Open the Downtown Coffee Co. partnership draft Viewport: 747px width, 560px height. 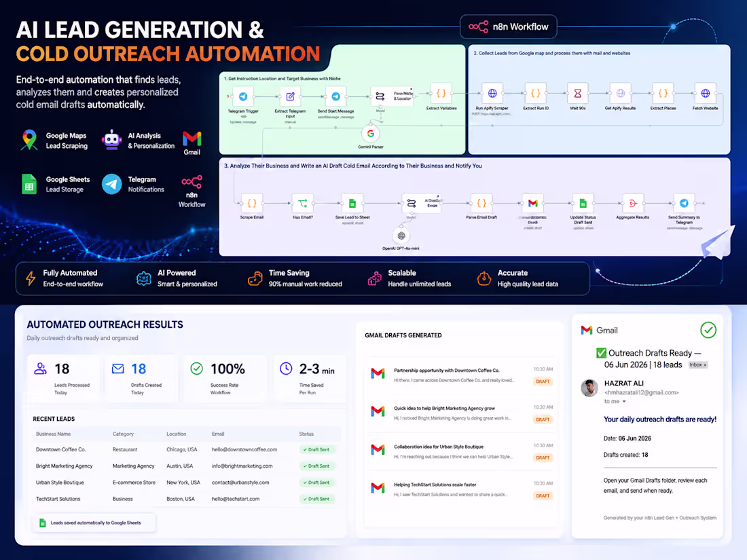click(460, 375)
